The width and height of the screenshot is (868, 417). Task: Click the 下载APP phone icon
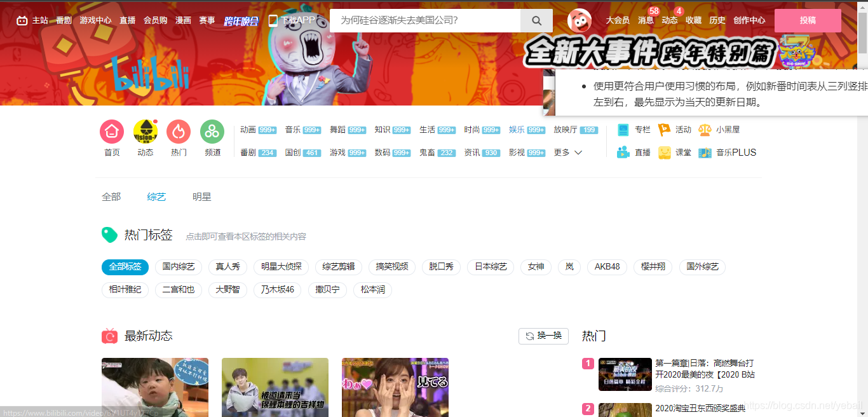tap(273, 20)
